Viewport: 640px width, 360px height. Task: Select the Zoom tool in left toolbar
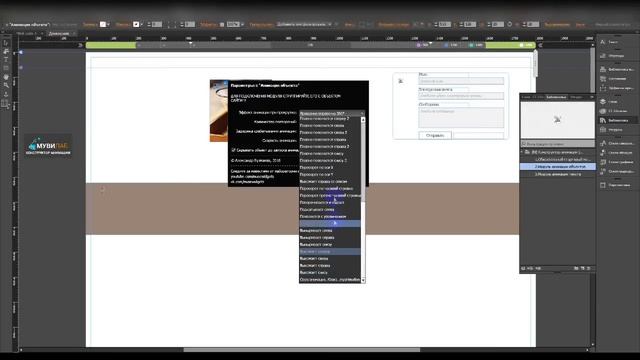click(6, 86)
